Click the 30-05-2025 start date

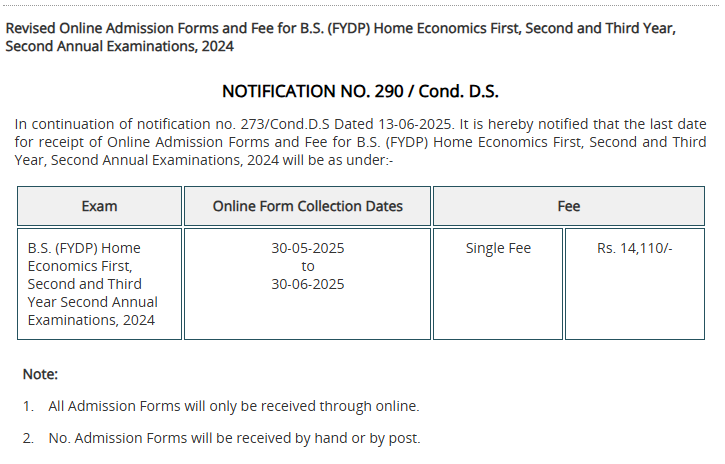click(x=307, y=248)
